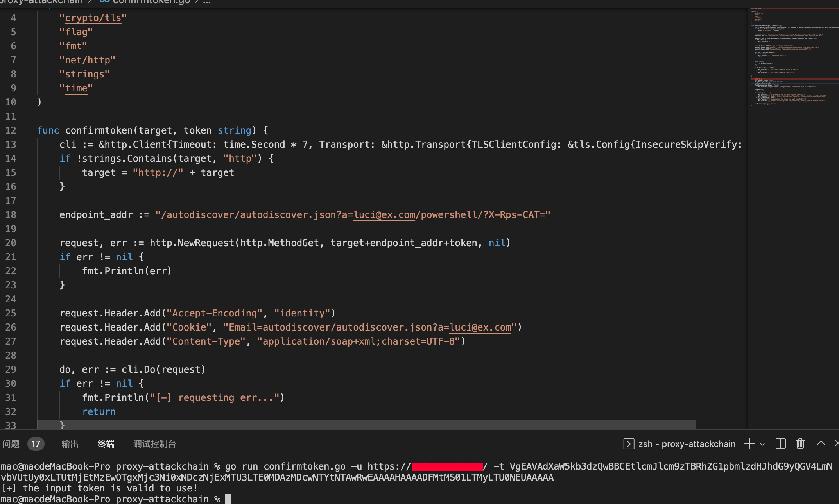Screen dimensions: 839x504
Task: Split the terminal panel
Action: [x=780, y=444]
